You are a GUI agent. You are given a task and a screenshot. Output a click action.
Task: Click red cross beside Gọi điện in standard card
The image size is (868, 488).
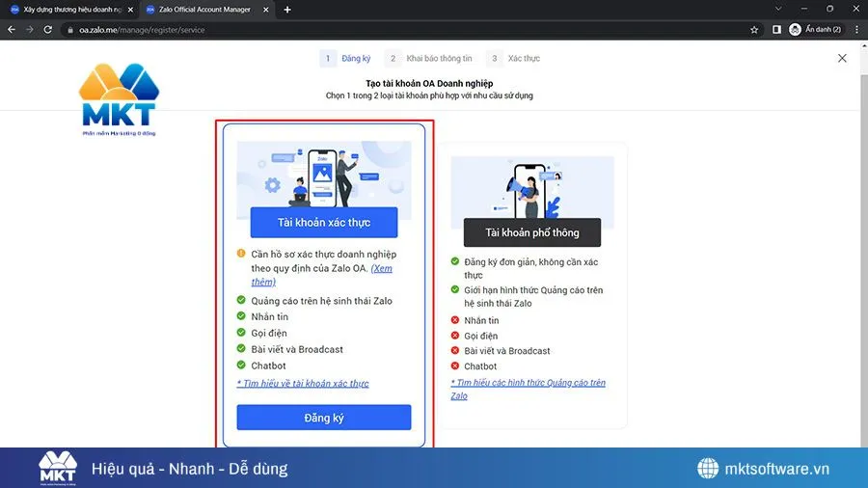point(455,336)
